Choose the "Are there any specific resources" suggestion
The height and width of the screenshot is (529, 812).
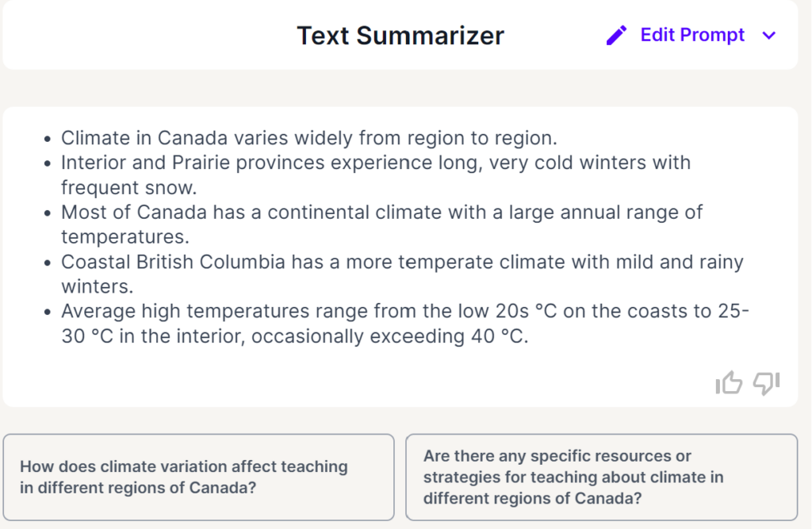(x=601, y=477)
